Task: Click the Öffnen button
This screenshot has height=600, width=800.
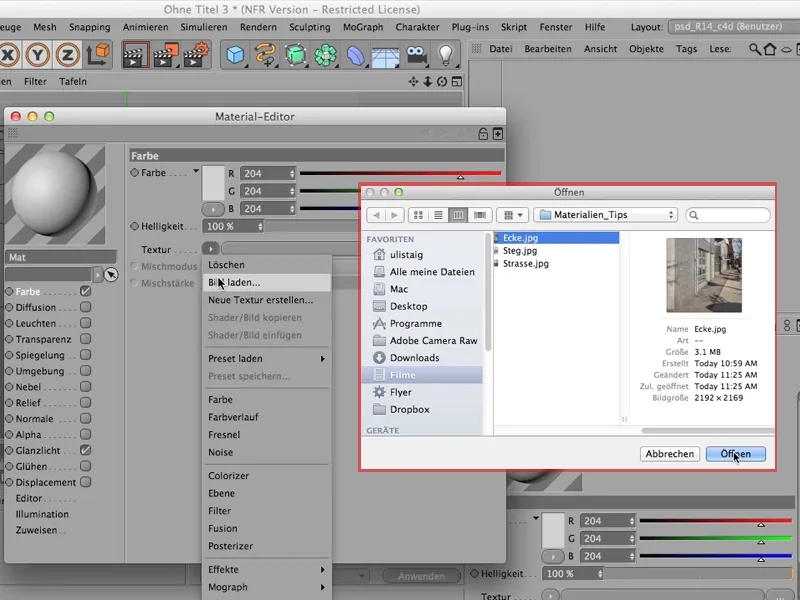Action: pos(736,454)
